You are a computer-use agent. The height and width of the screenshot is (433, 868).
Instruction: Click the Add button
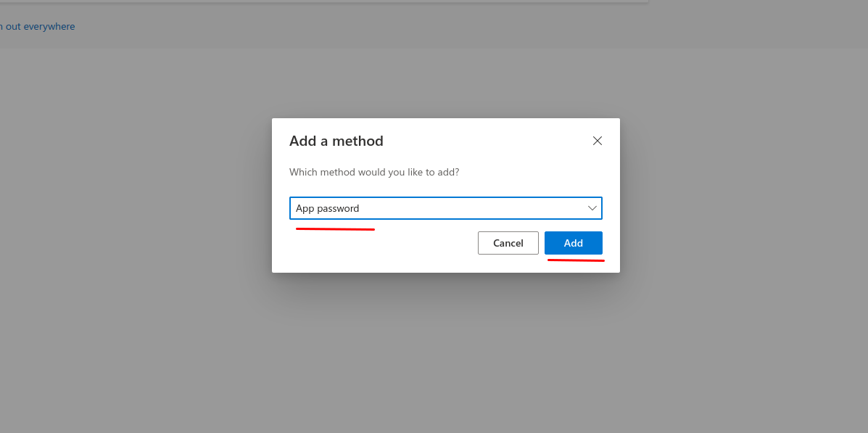[x=573, y=243]
